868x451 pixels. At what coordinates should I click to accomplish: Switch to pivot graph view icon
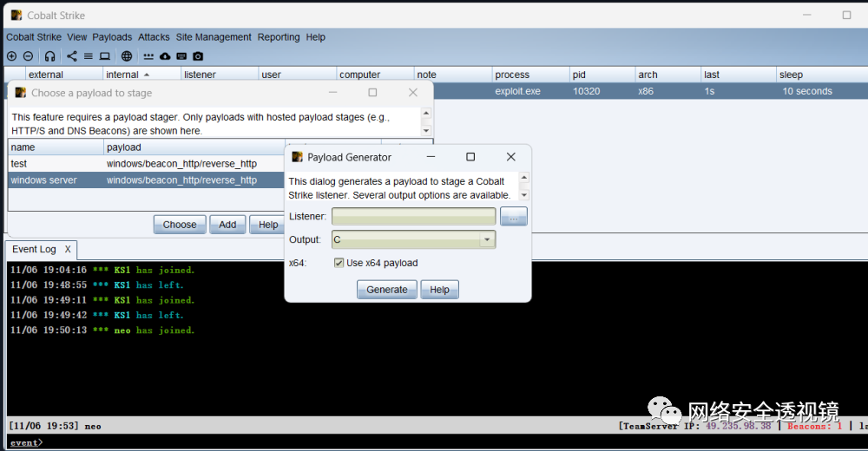(72, 56)
